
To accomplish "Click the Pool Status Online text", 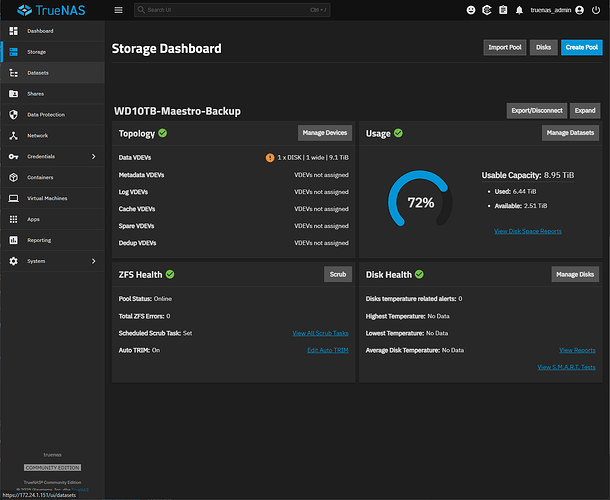I will click(x=145, y=299).
